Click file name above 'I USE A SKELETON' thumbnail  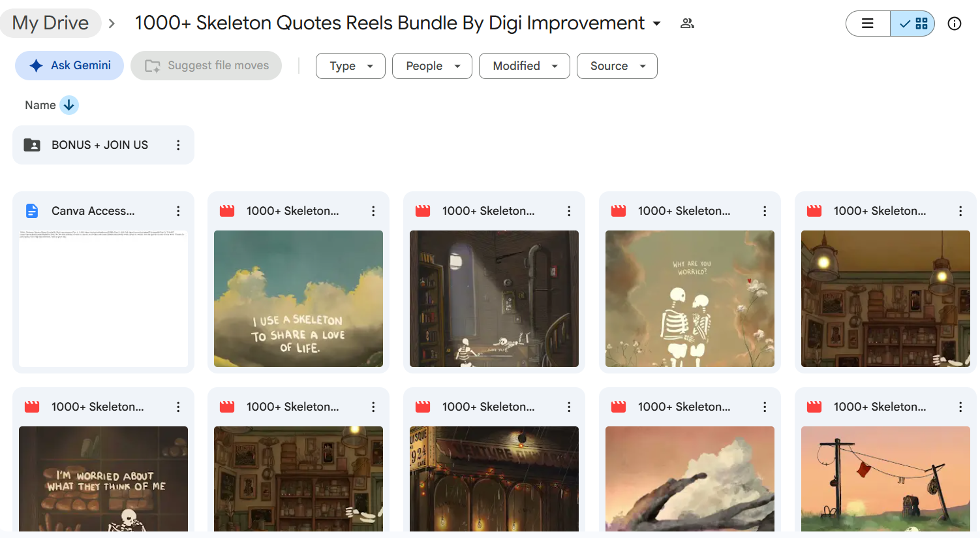(x=293, y=211)
